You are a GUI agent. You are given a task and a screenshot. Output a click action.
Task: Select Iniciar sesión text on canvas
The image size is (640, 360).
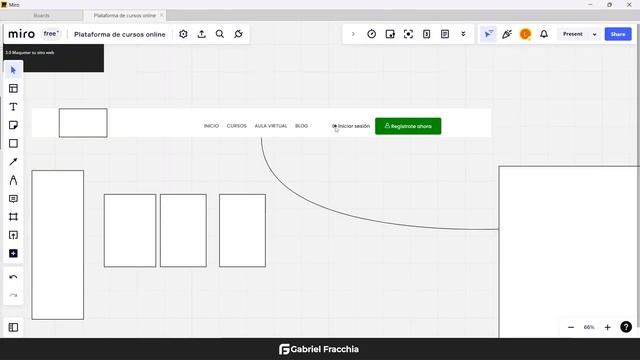[353, 126]
